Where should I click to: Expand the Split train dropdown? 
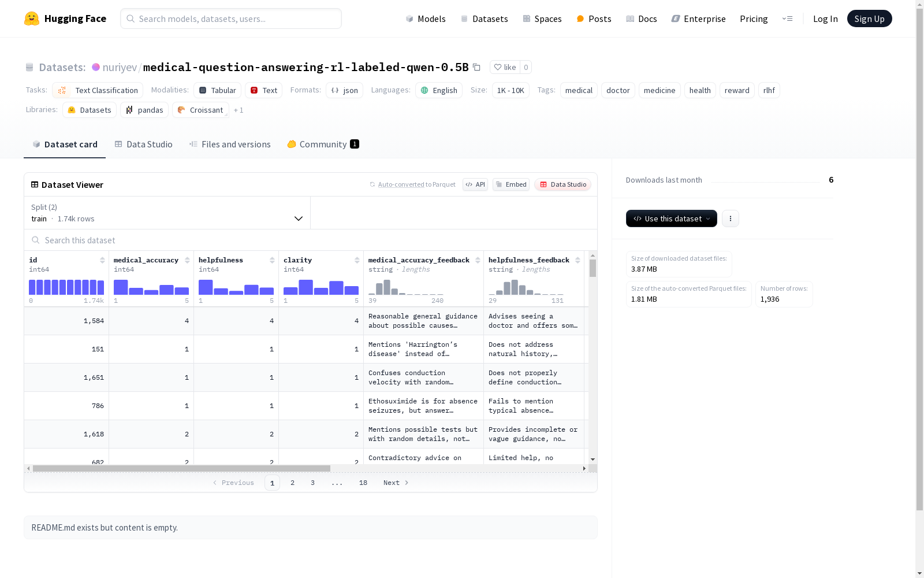167,213
